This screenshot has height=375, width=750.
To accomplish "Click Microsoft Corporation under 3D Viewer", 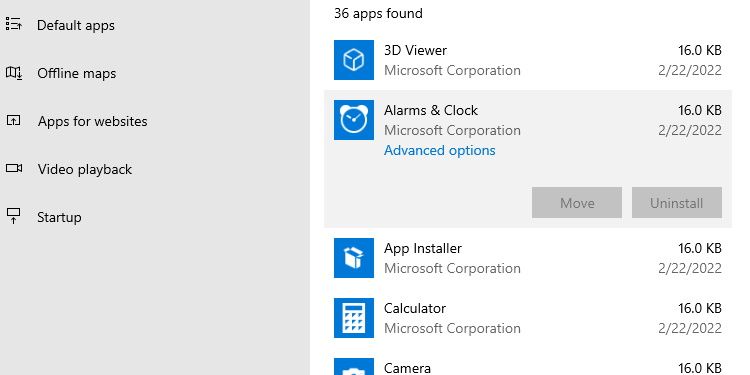I will pyautogui.click(x=452, y=70).
